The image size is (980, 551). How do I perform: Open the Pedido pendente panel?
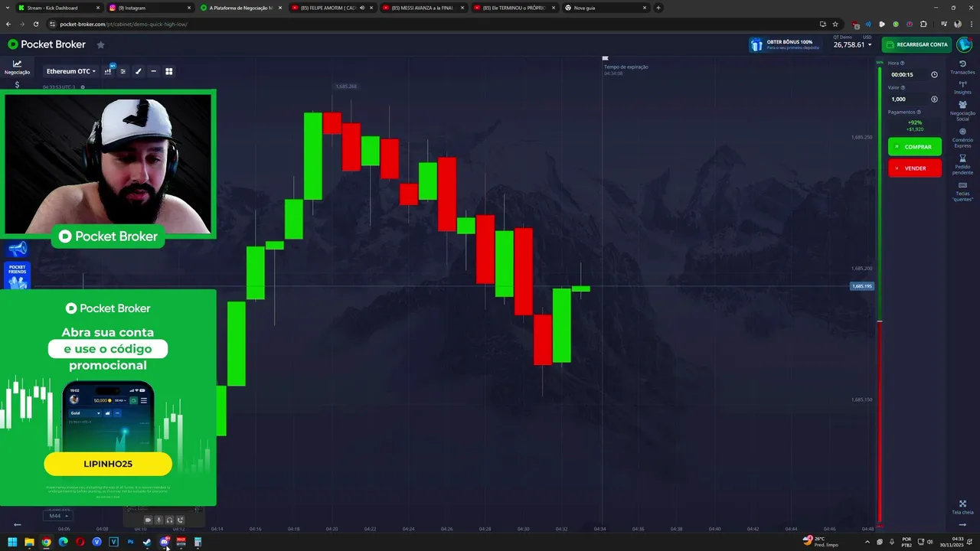click(962, 165)
